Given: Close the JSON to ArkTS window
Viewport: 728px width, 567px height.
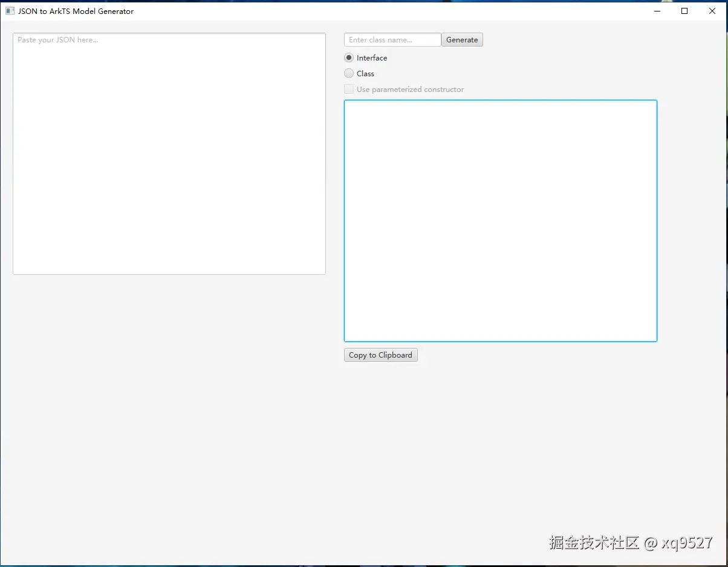Looking at the screenshot, I should click(x=712, y=11).
